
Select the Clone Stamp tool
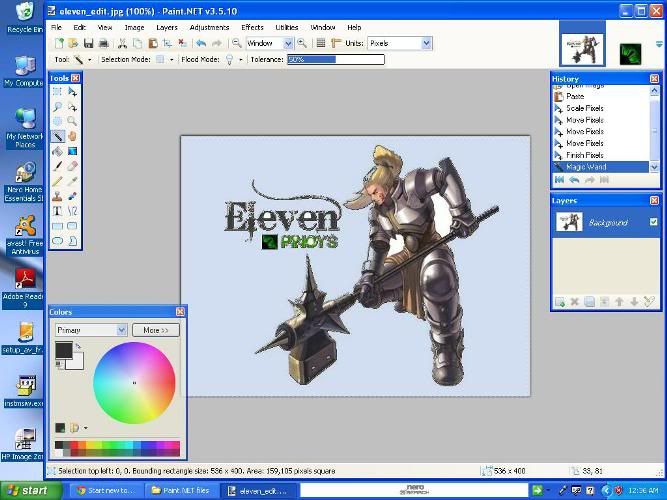click(57, 196)
